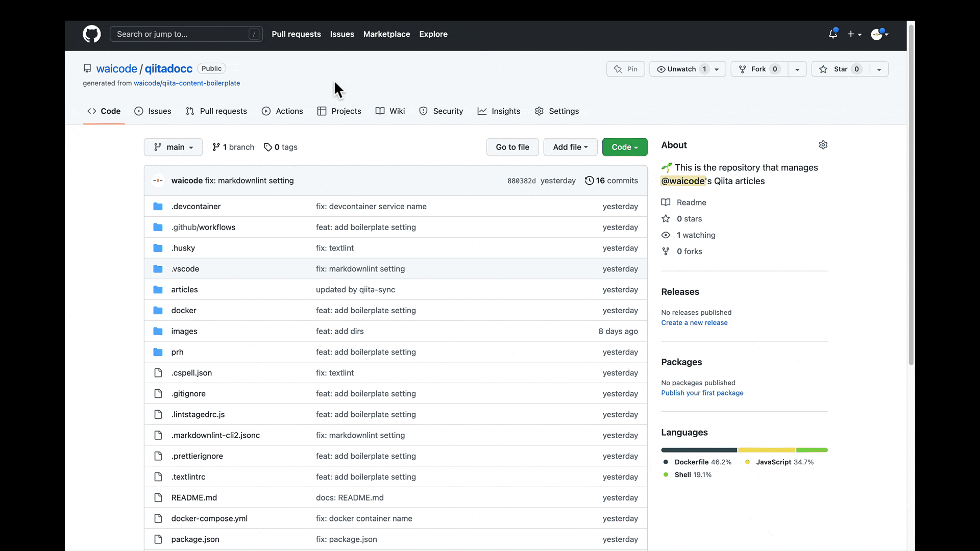Click the tags icon next to 0 tags
980x551 pixels.
tap(268, 147)
